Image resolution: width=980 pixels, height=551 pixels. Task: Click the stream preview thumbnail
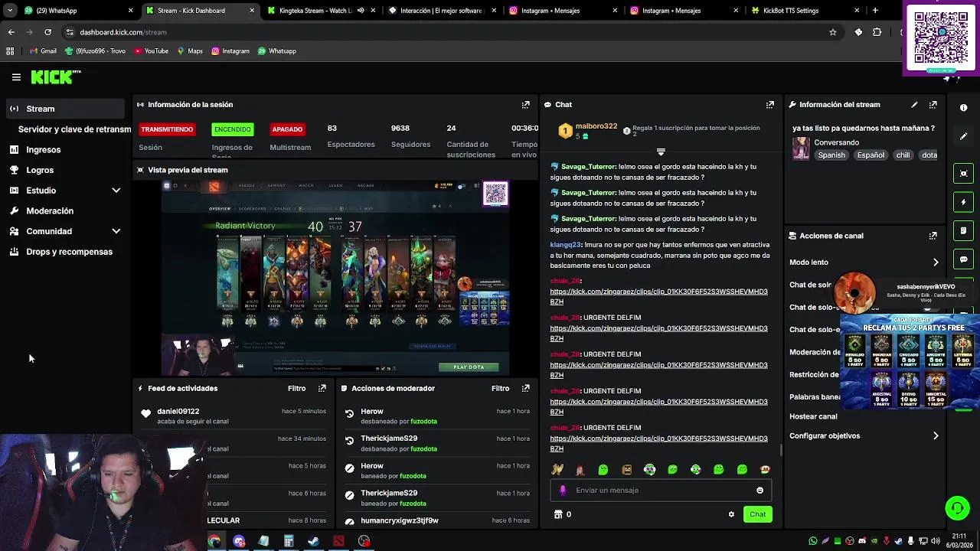point(335,279)
